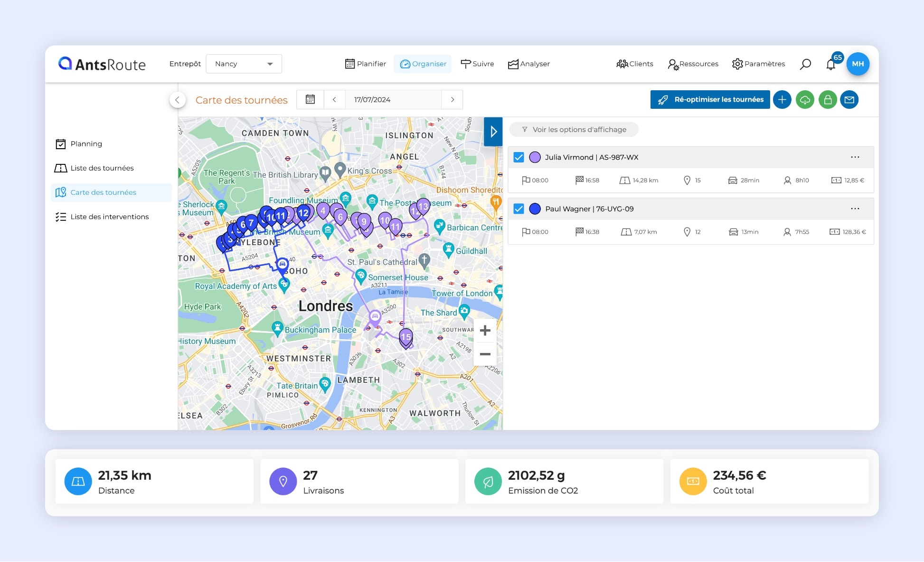
Task: Open the calendar date picker icon
Action: 310,99
